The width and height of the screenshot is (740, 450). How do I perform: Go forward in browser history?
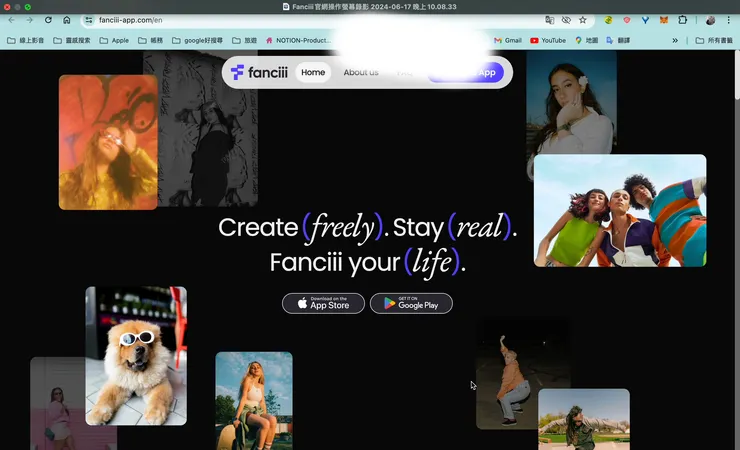29,20
